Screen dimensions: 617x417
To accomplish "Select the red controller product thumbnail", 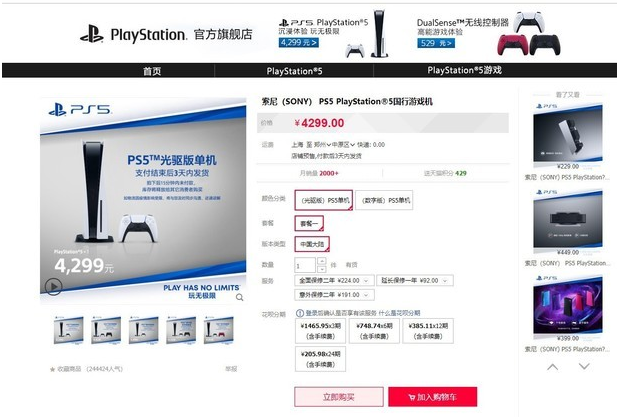I will (218, 330).
